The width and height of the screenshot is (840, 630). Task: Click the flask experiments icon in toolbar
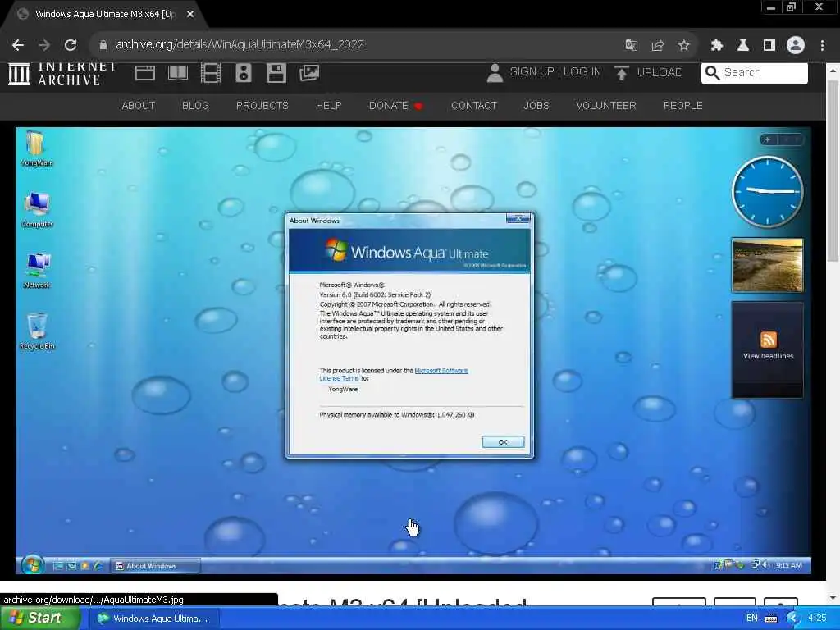(743, 45)
